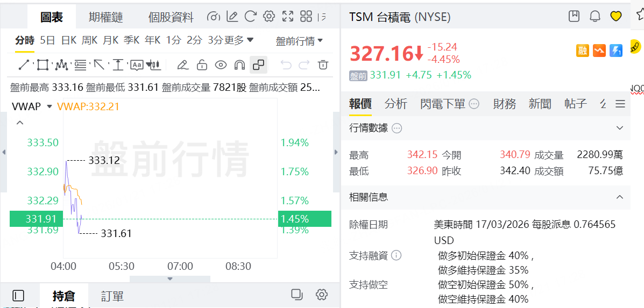Open the 分析 tab

pyautogui.click(x=396, y=104)
